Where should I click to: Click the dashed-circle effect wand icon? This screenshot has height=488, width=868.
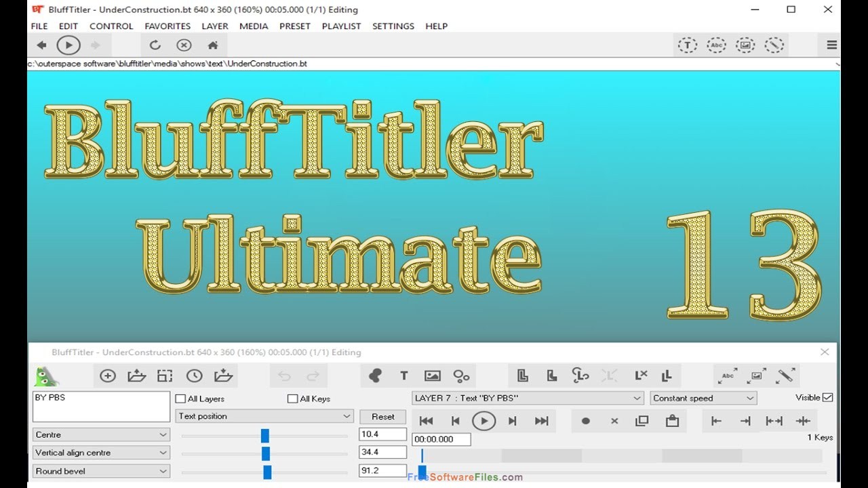coord(774,45)
